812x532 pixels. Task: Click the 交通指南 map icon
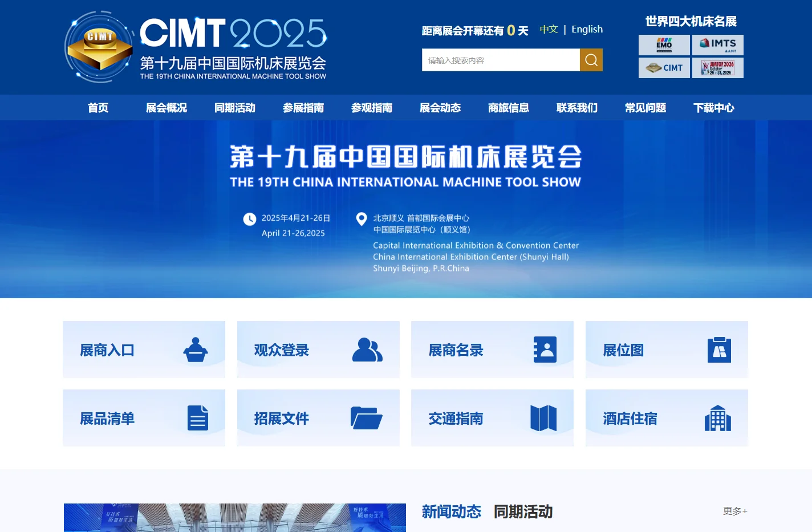click(x=543, y=418)
